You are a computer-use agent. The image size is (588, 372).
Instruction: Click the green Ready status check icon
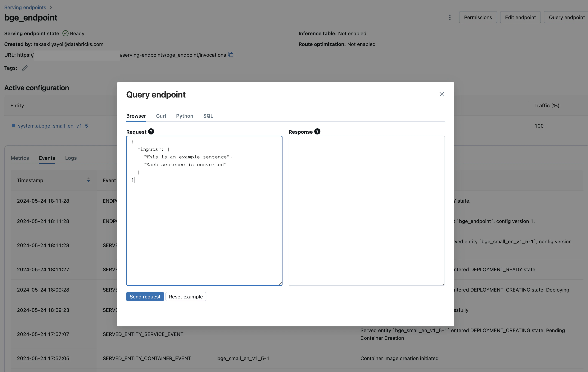tap(66, 34)
